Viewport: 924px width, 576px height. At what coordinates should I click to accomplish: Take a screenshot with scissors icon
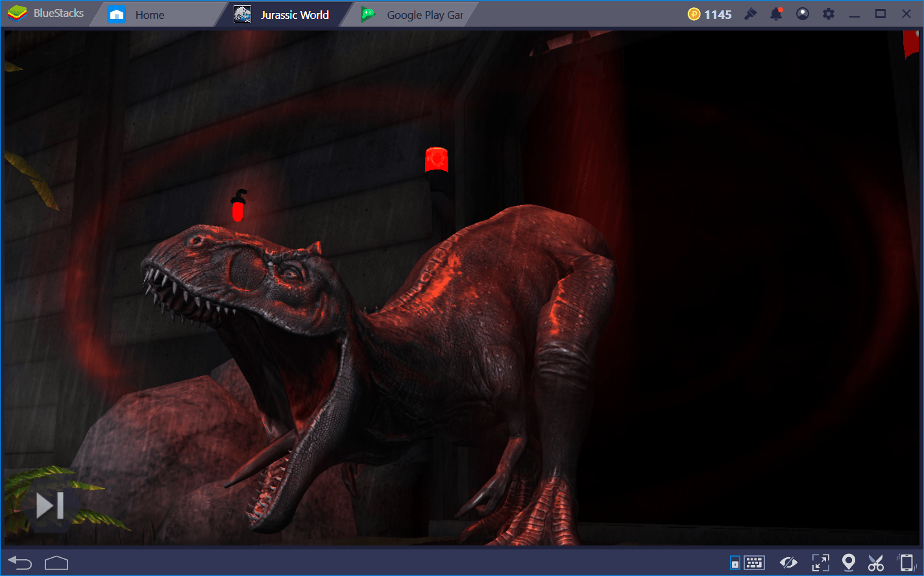point(875,562)
